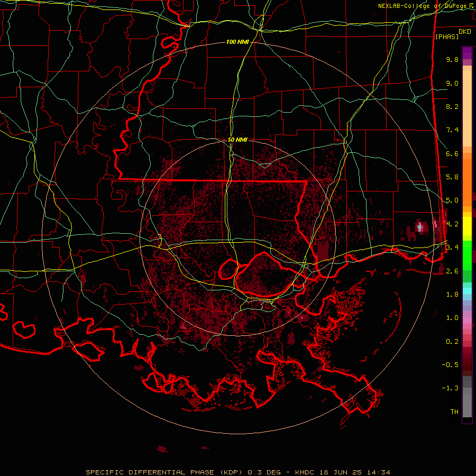
Task: Click the 1.8 value on the KDP scale
Action: pos(452,295)
